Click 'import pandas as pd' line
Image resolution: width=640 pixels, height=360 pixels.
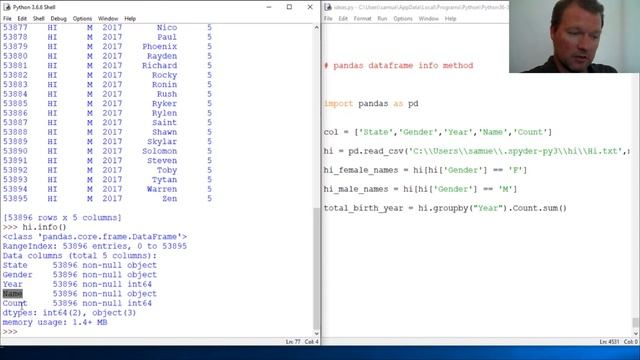(371, 104)
